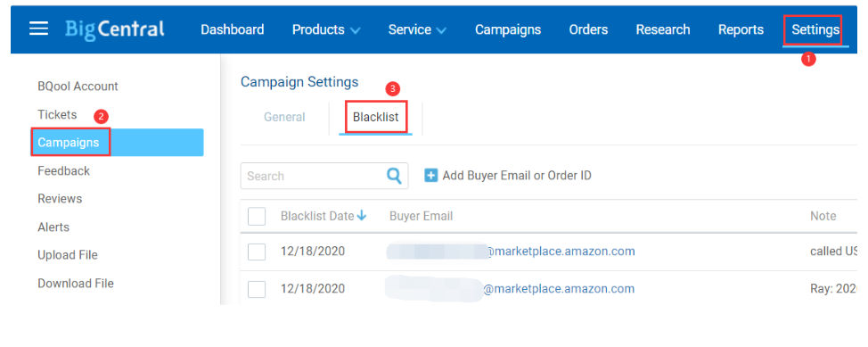Sort by Blacklist Date arrow icon
This screenshot has width=868, height=347.
click(362, 216)
